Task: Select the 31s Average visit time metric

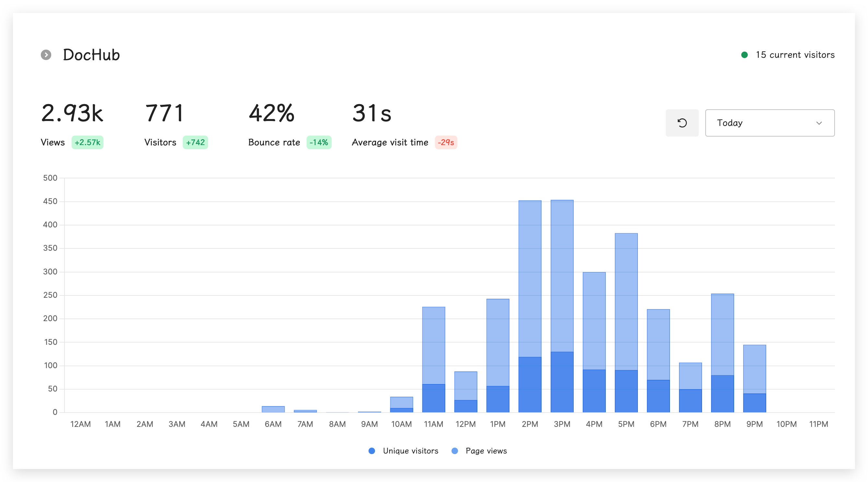Action: pyautogui.click(x=372, y=113)
